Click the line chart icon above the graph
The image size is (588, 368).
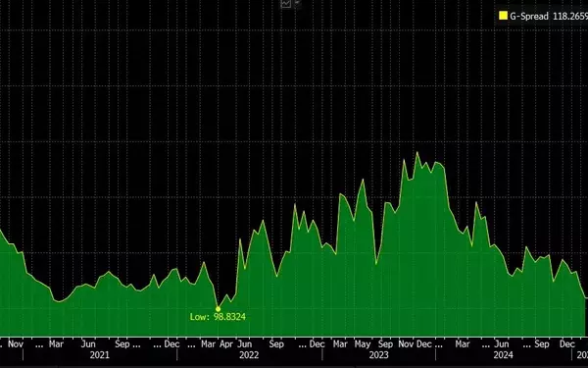click(x=286, y=3)
